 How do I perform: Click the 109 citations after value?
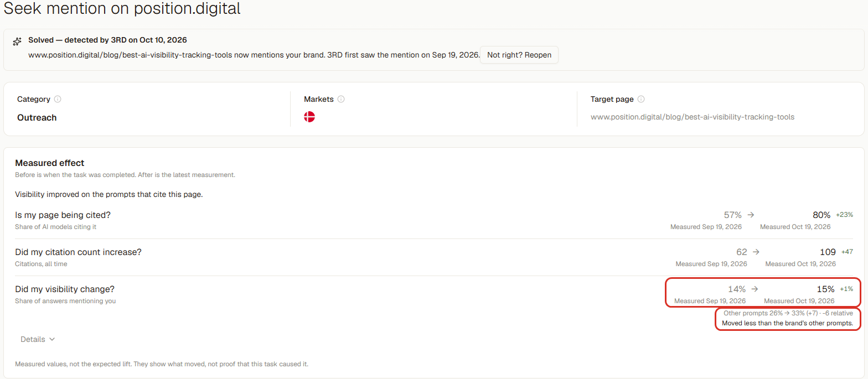coord(828,252)
